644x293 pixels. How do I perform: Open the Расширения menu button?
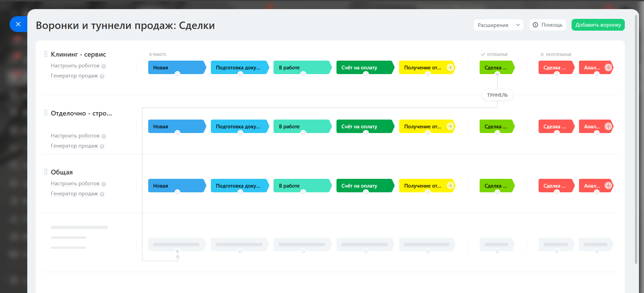coord(493,25)
